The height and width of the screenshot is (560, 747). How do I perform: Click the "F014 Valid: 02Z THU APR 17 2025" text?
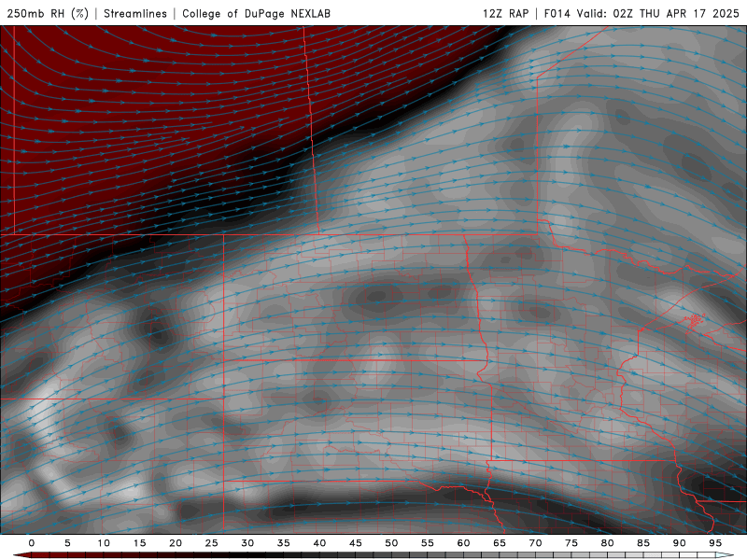(641, 13)
